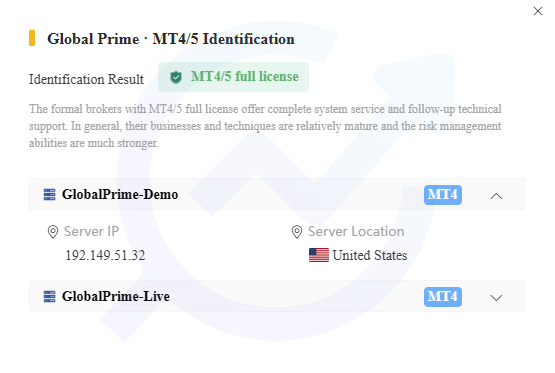Click the MT4/5 full license badge
The image size is (555, 373).
[x=233, y=77]
